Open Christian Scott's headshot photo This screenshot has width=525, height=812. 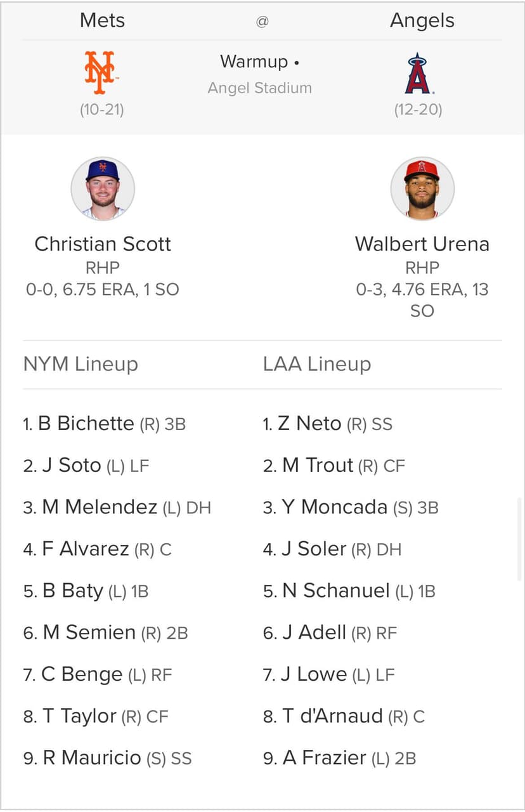pos(103,188)
